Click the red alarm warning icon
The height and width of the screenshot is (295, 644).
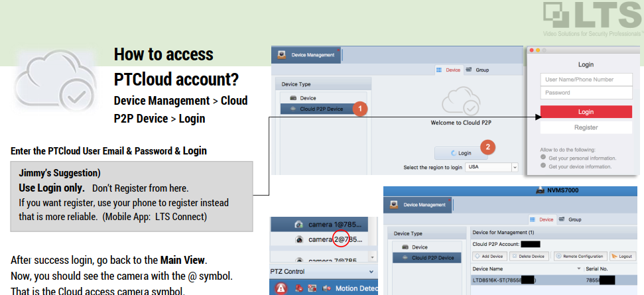coord(281,288)
